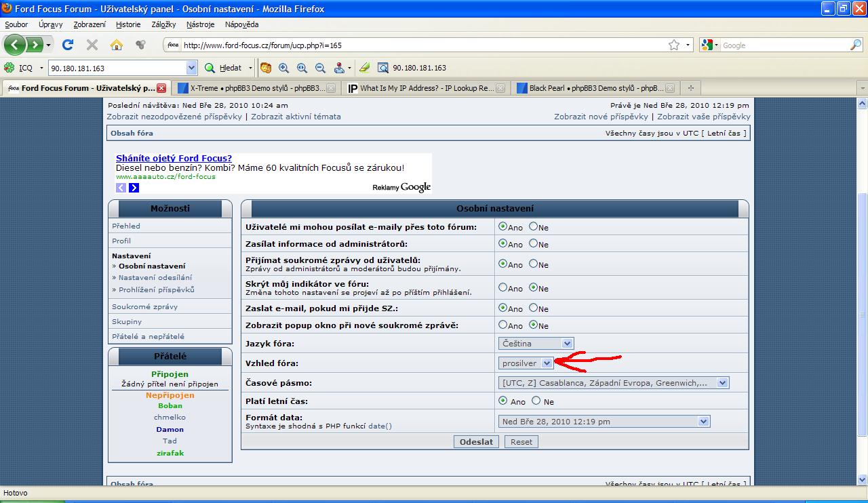Open the Záložky menu
Screen dimensions: 868x503
point(163,24)
